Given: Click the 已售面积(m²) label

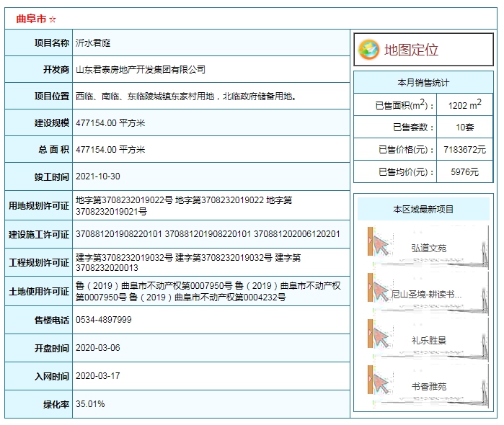Looking at the screenshot, I should click(x=404, y=104).
